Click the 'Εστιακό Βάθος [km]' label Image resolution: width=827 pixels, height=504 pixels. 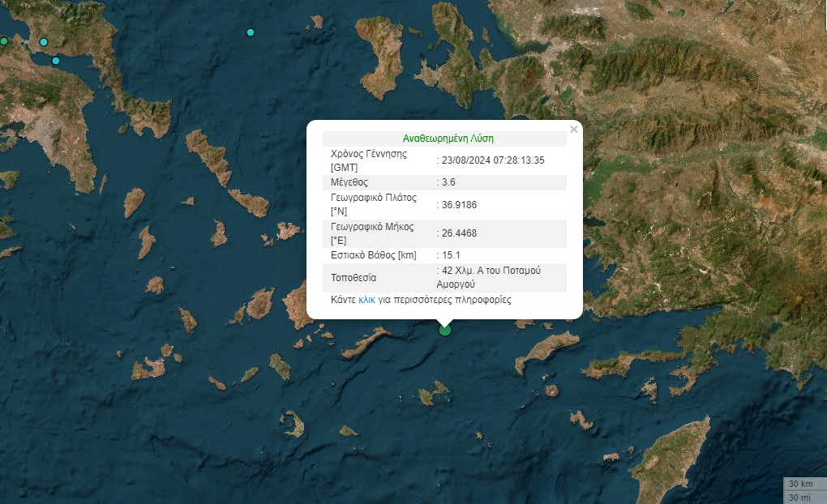(x=374, y=255)
